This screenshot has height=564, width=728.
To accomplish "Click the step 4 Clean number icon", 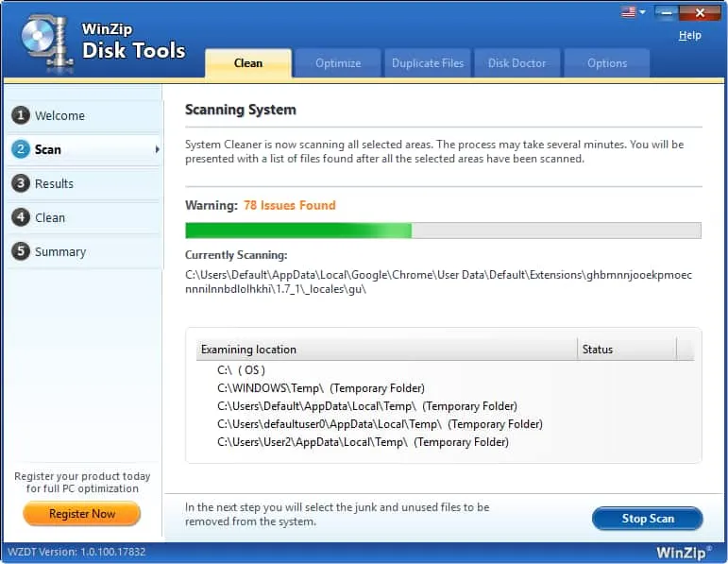I will pos(21,217).
